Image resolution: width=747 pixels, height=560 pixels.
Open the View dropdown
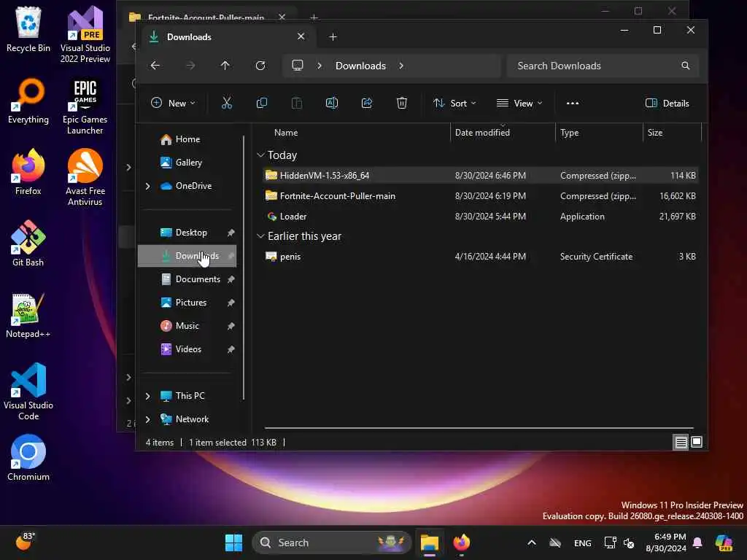point(519,103)
